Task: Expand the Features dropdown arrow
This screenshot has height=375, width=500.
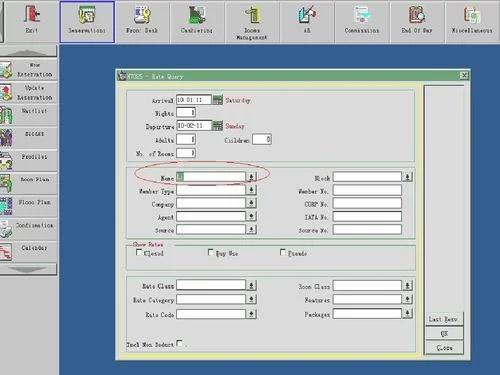Action: coord(407,299)
